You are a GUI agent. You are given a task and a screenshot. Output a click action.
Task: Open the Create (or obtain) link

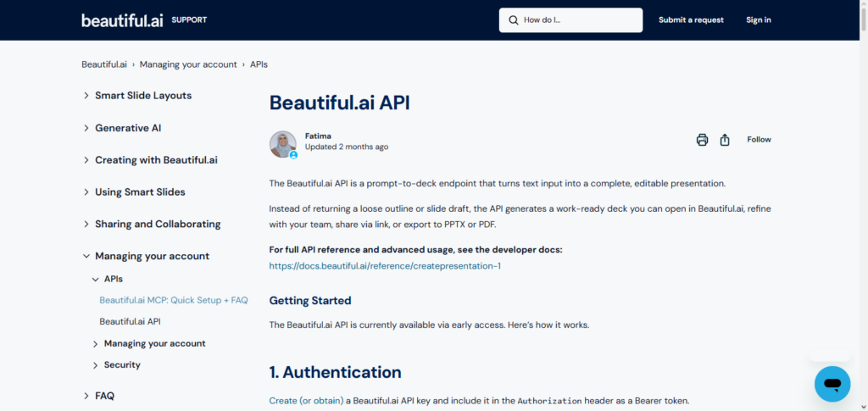pos(306,401)
